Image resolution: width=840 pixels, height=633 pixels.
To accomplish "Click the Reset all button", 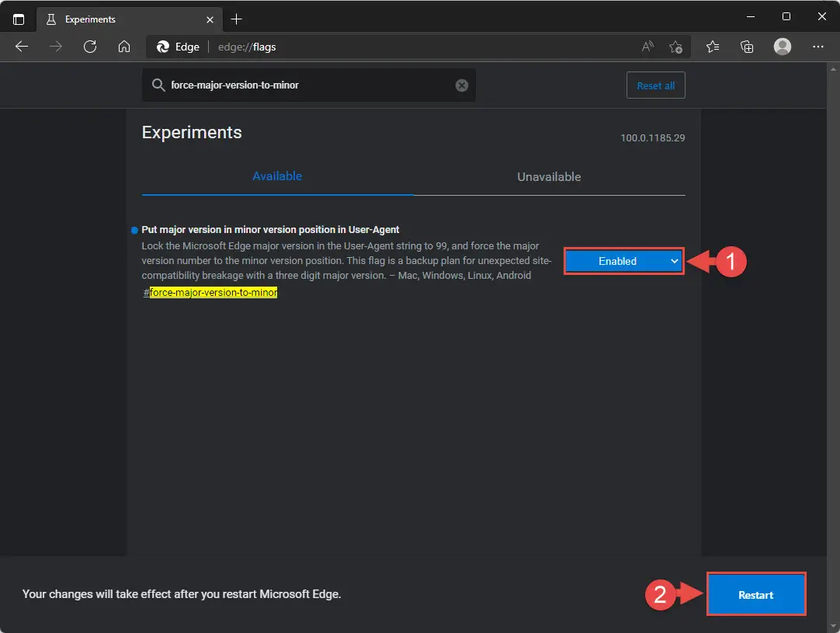I will (x=656, y=85).
